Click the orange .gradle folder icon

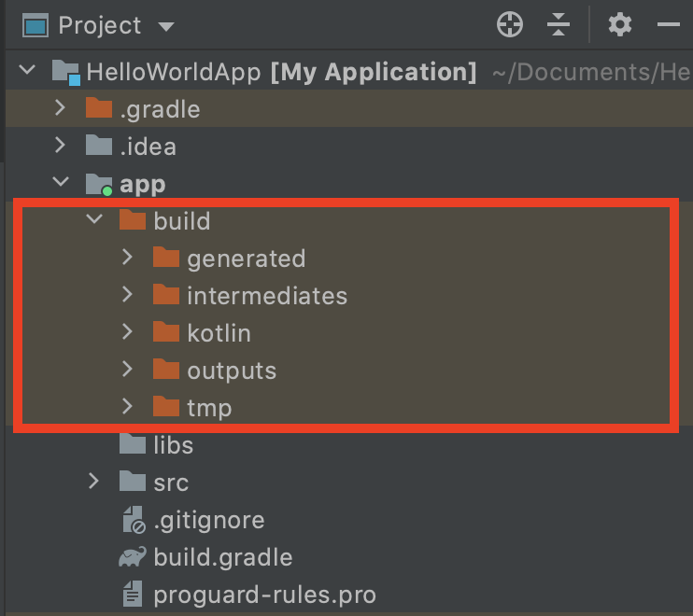pos(99,107)
